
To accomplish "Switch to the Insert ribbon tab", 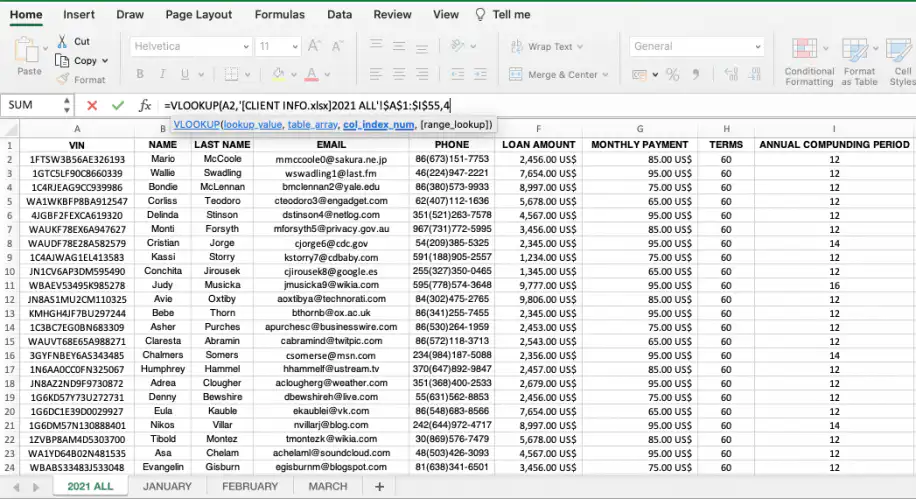I will tap(79, 15).
